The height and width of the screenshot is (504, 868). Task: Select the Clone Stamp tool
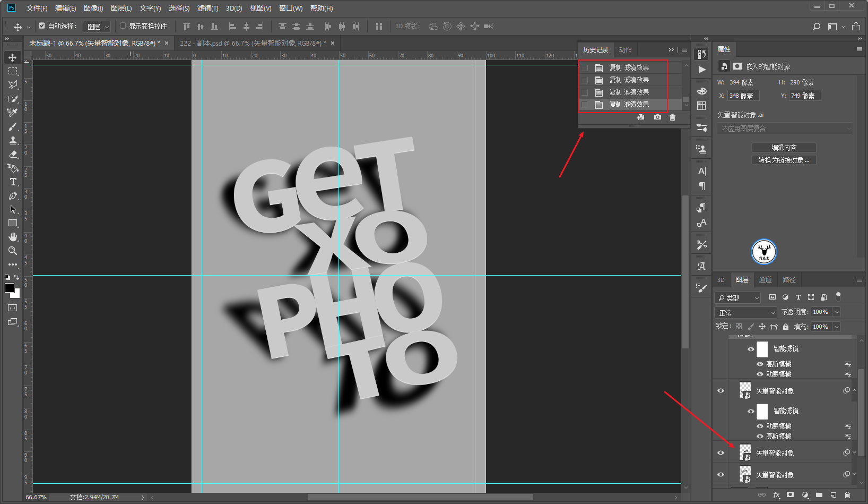[x=13, y=140]
